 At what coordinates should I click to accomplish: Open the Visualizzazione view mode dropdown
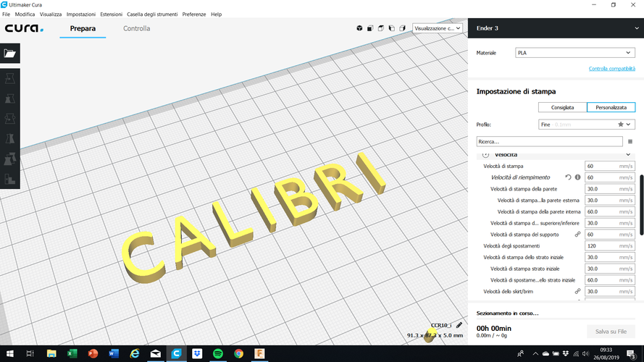click(437, 28)
